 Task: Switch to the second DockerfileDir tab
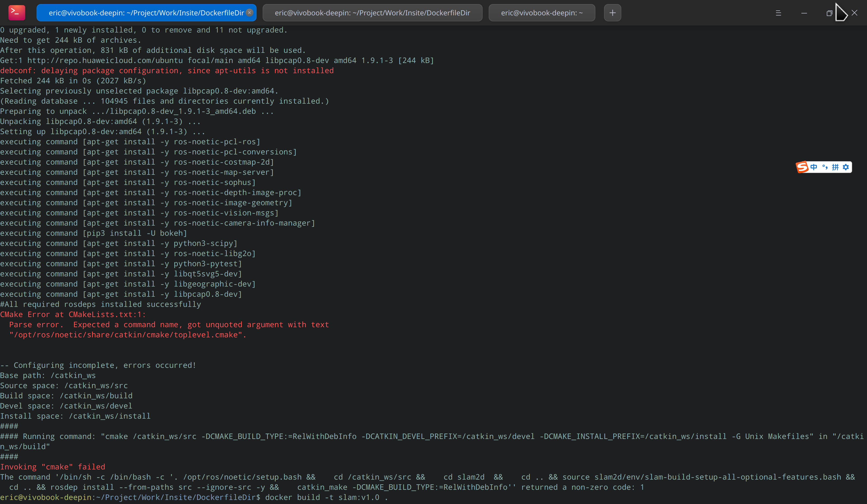click(x=372, y=13)
